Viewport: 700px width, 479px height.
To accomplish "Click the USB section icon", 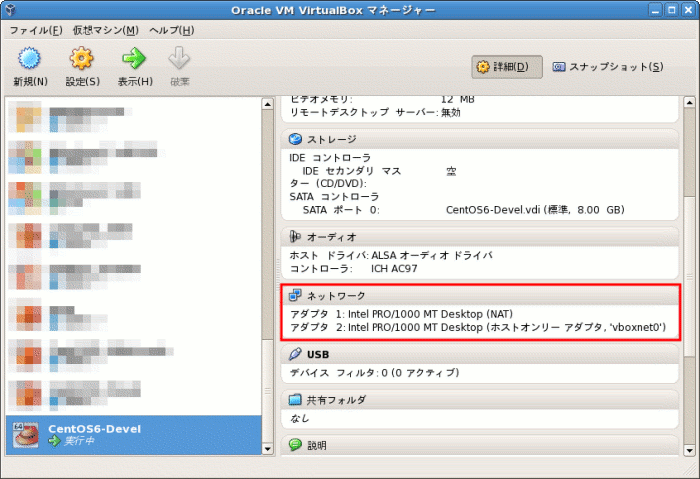I will pos(296,354).
